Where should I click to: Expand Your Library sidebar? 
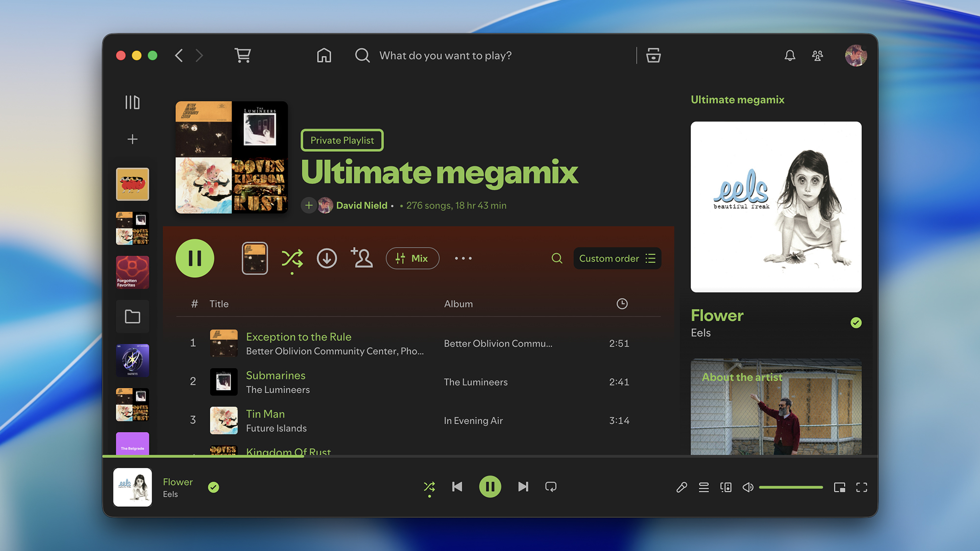pos(132,102)
